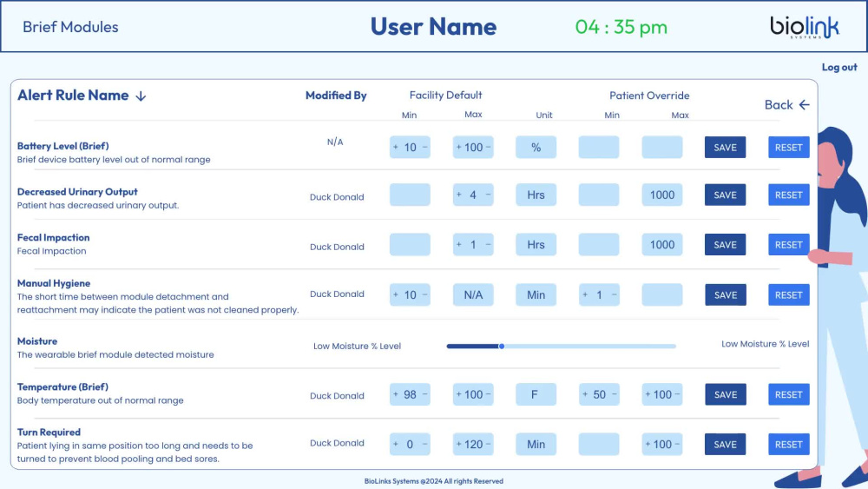This screenshot has height=489, width=868.
Task: Click the Min unit box for Turn Required
Action: tap(536, 445)
